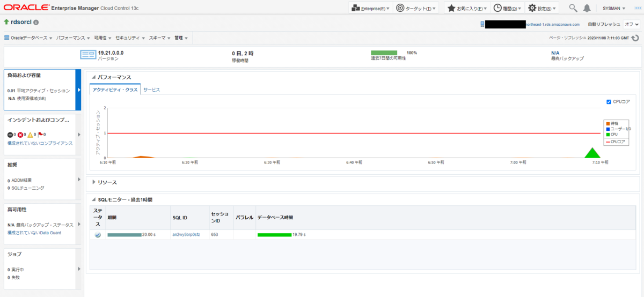Open SQL ID an2wy5brp0sfz link
Image resolution: width=644 pixels, height=297 pixels.
click(186, 235)
